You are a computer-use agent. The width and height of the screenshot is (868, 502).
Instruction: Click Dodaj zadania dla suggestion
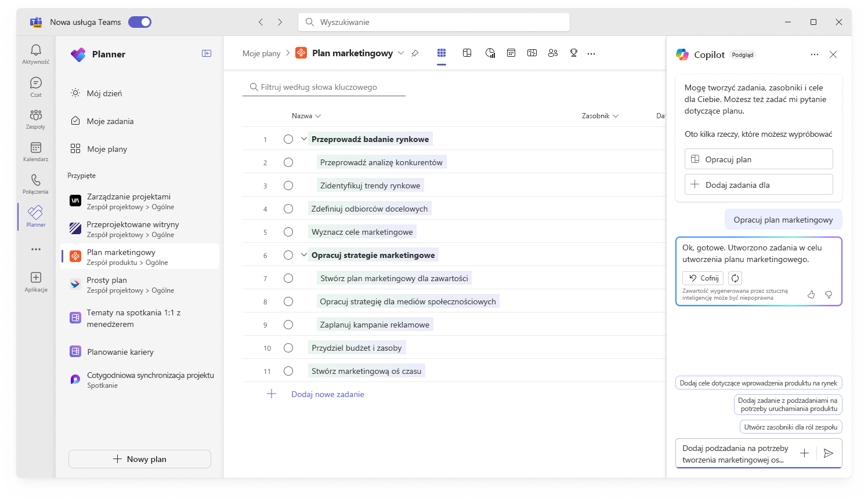(759, 185)
